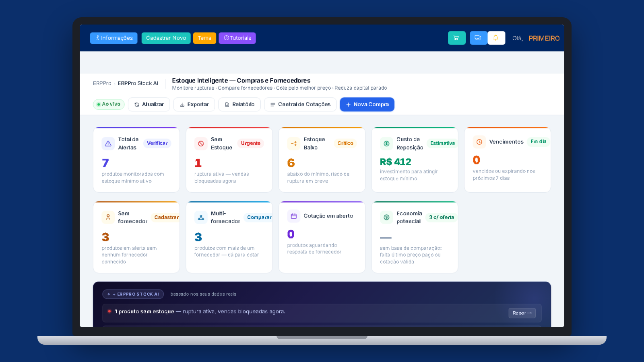Open notifications bell icon

pyautogui.click(x=496, y=38)
